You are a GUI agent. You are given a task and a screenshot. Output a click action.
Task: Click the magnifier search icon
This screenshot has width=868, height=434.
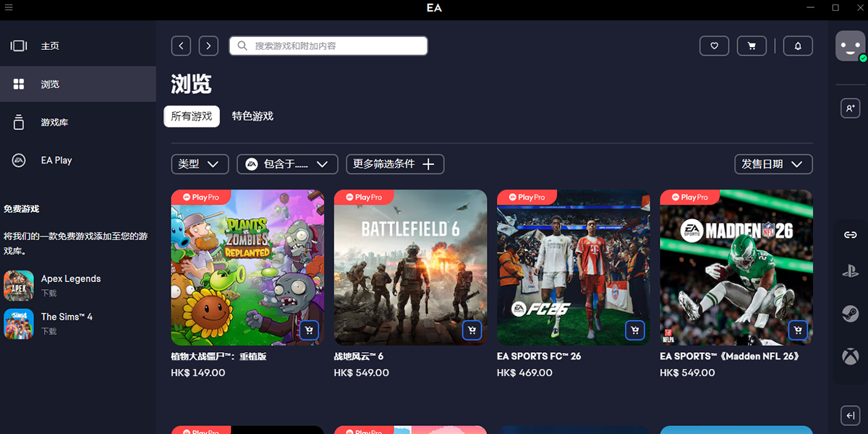point(243,46)
